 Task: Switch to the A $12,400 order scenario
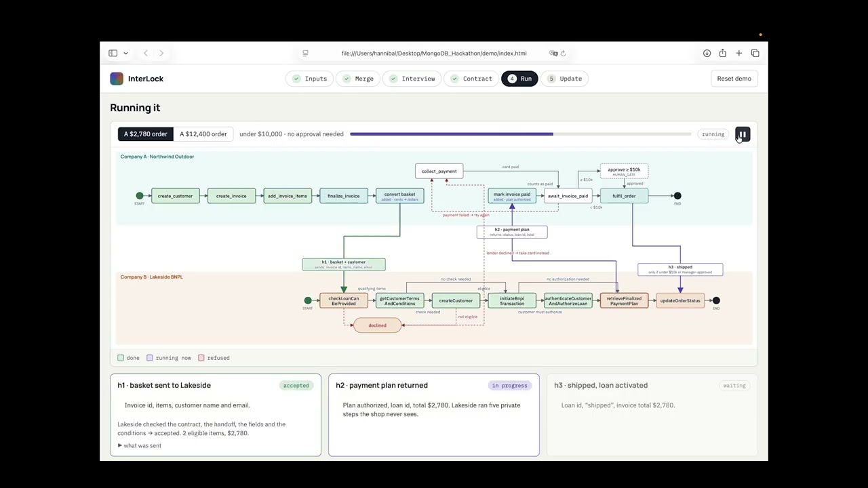coord(203,134)
